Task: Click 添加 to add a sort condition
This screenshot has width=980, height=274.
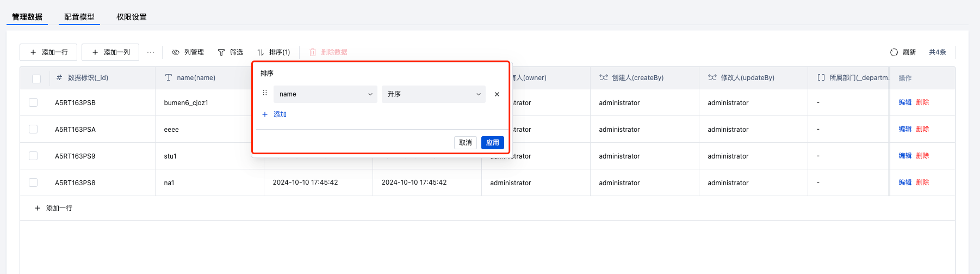Action: [x=275, y=114]
